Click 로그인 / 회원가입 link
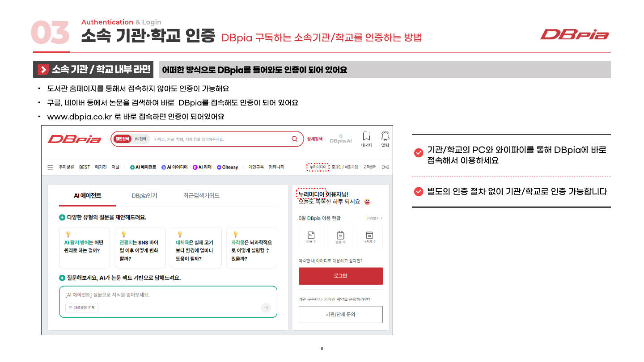The width and height of the screenshot is (644, 362). [x=345, y=167]
